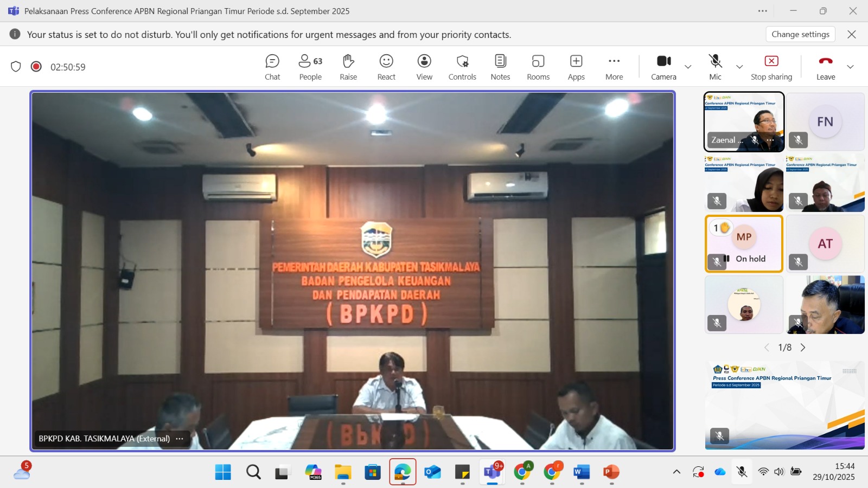This screenshot has width=868, height=488.
Task: Click the Change settings button
Action: (x=800, y=34)
